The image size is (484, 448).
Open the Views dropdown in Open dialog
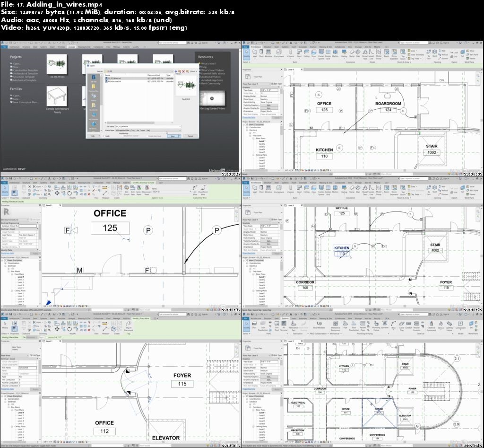[193, 71]
